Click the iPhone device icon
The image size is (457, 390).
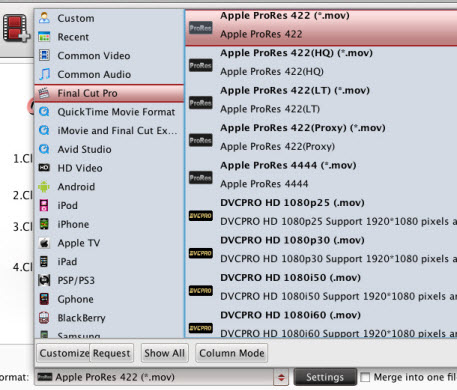pos(44,224)
